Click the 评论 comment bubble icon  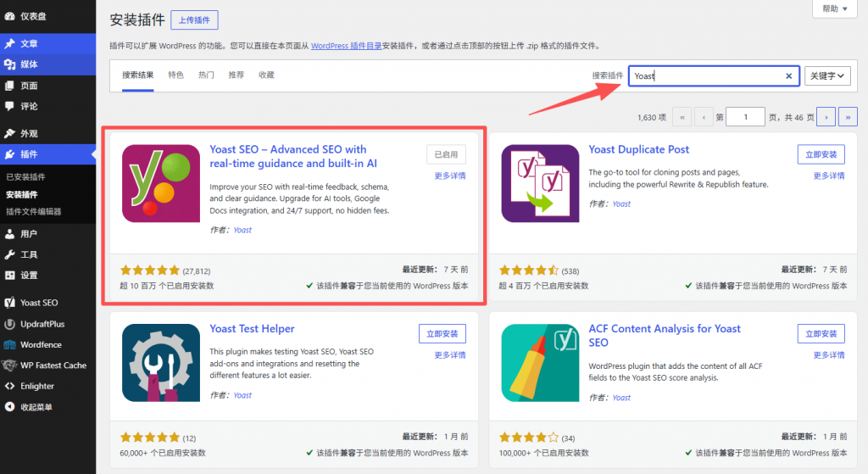pos(9,106)
